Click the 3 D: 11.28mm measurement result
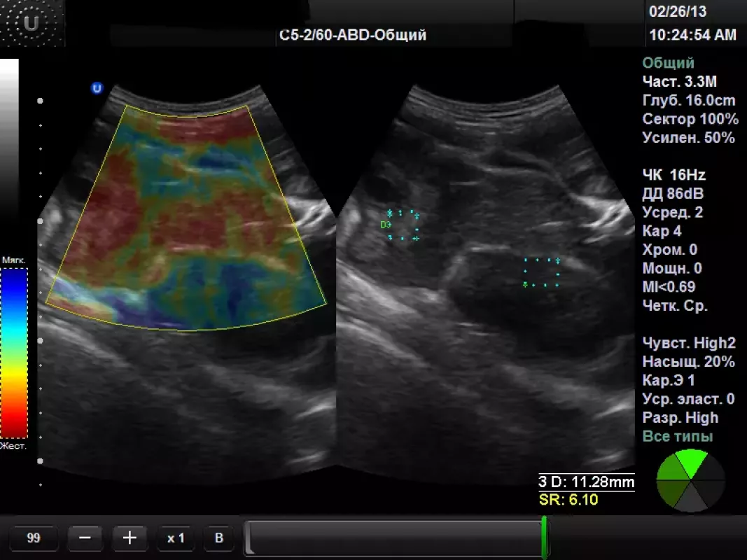Screen dimensions: 747x560 click(586, 482)
